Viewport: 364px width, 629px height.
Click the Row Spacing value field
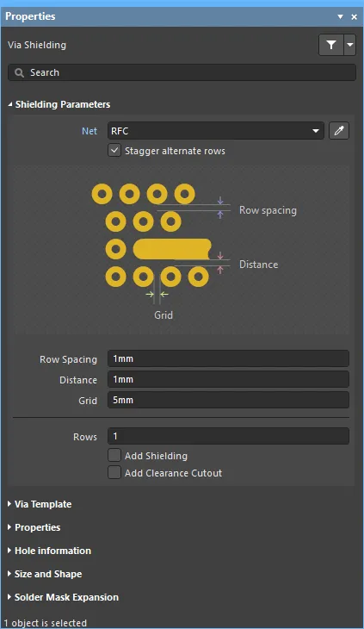tap(228, 358)
